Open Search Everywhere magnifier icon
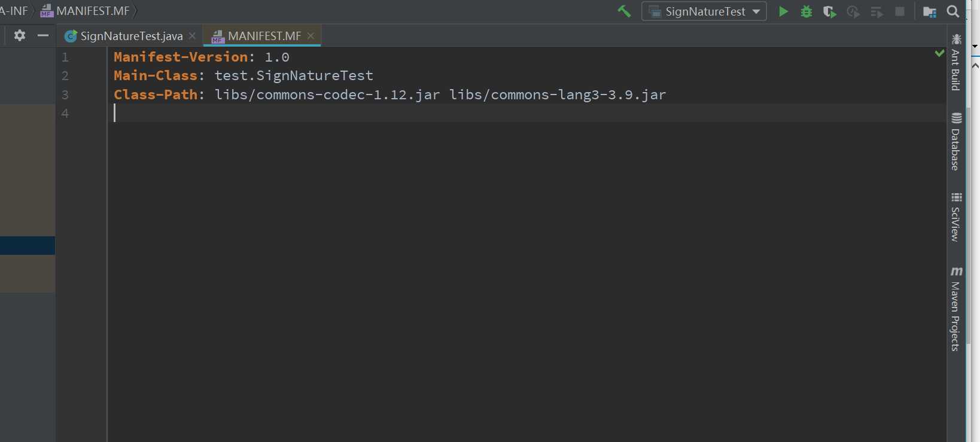The height and width of the screenshot is (442, 980). (x=953, y=11)
